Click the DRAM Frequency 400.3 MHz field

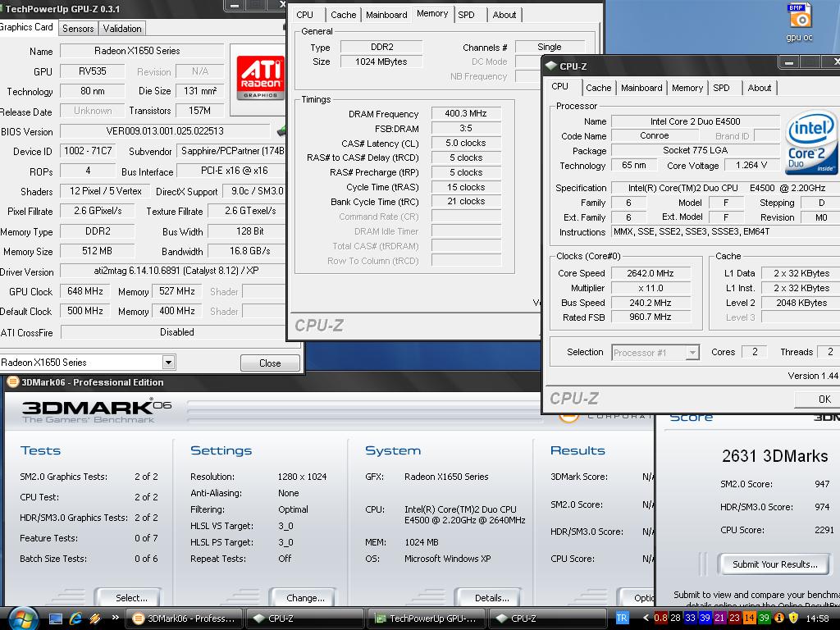[x=466, y=113]
